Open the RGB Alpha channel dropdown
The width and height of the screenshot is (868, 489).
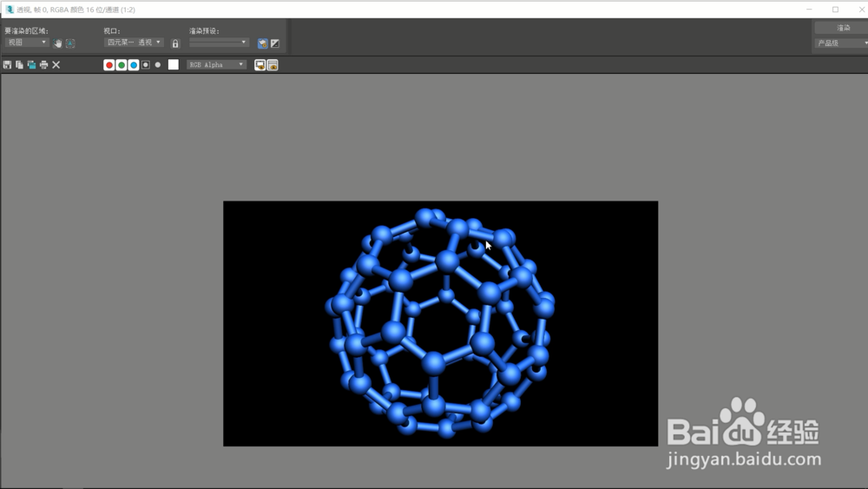click(x=216, y=65)
